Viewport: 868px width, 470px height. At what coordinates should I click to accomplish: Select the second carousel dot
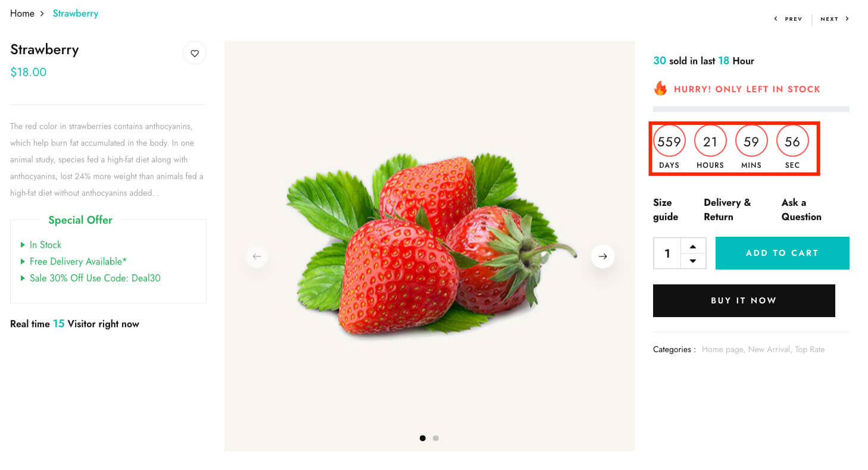point(436,438)
